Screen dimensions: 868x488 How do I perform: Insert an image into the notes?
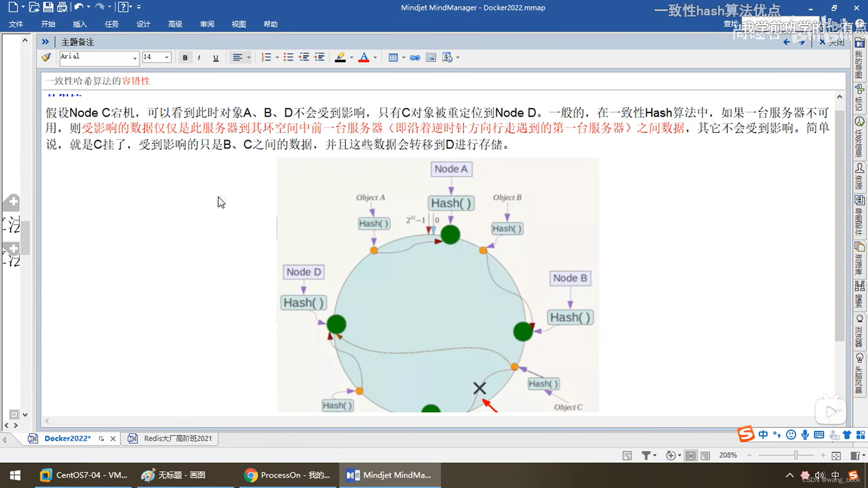click(430, 57)
